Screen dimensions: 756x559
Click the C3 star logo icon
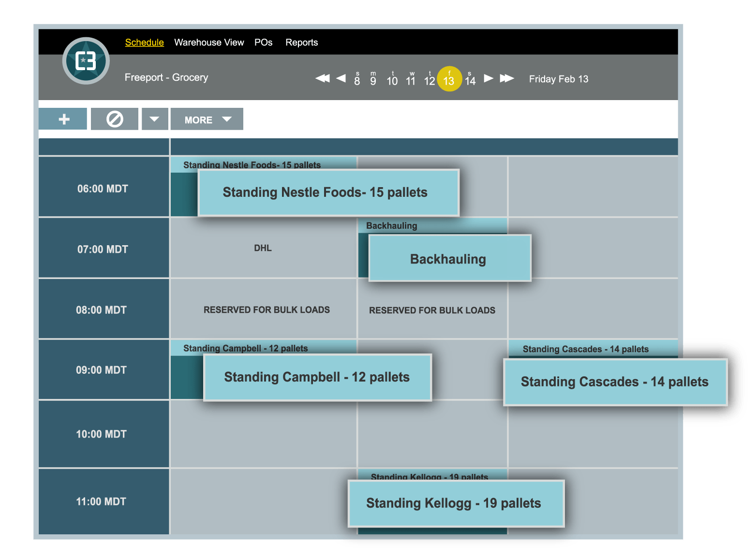86,61
